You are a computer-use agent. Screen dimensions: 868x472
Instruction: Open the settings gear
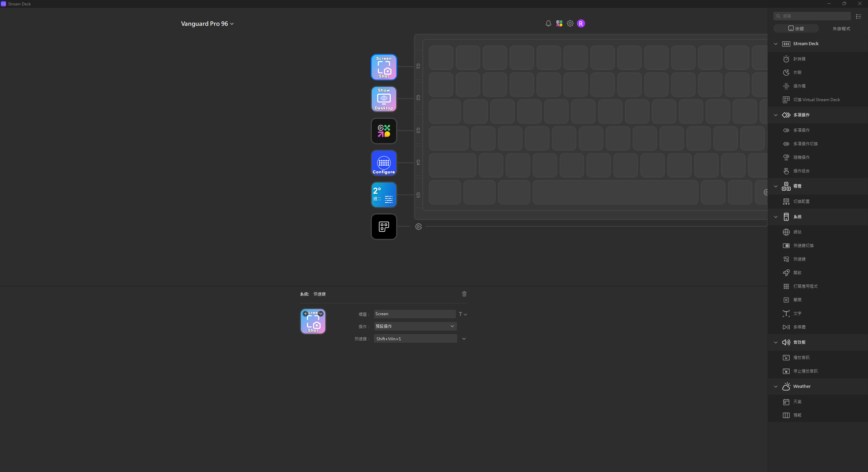point(570,23)
